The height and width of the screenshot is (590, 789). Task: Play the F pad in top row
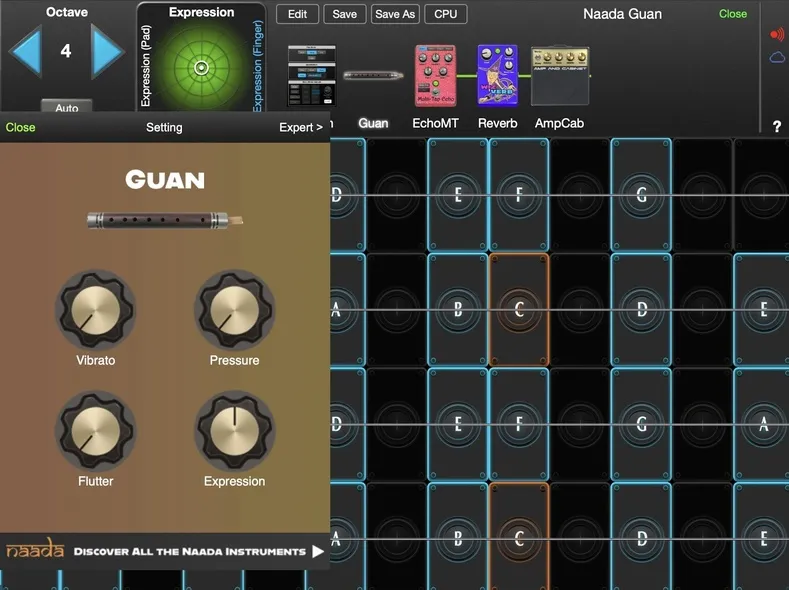click(519, 195)
